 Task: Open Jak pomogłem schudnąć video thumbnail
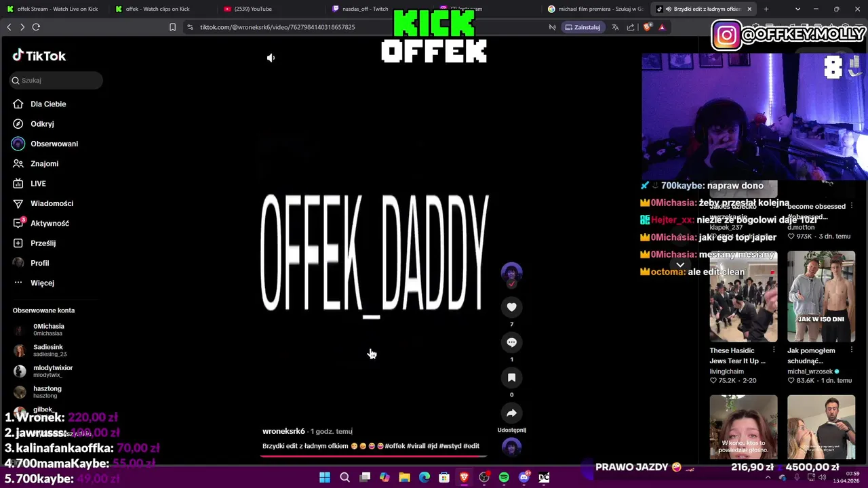(x=821, y=296)
